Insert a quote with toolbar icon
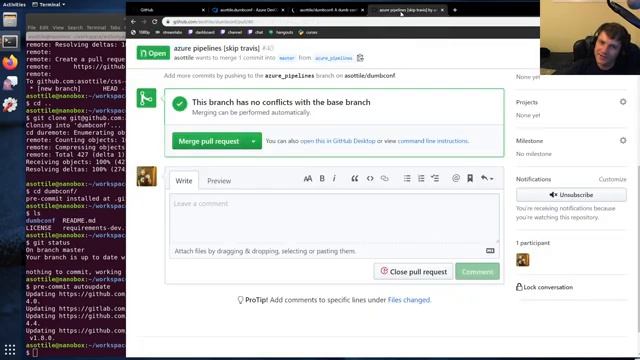The width and height of the screenshot is (640, 360). pos(355,178)
